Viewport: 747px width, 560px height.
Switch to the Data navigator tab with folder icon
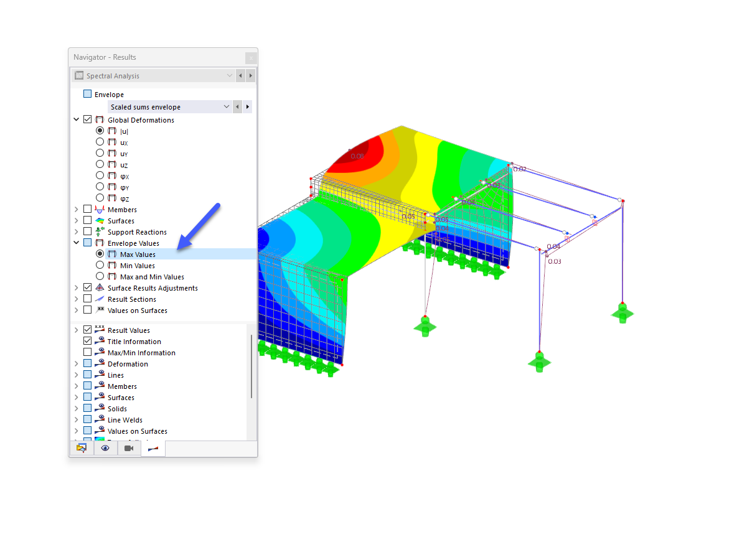point(82,448)
